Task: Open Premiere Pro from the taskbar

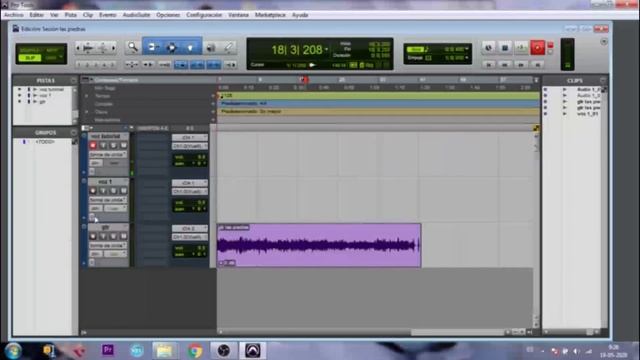Action: click(x=108, y=350)
